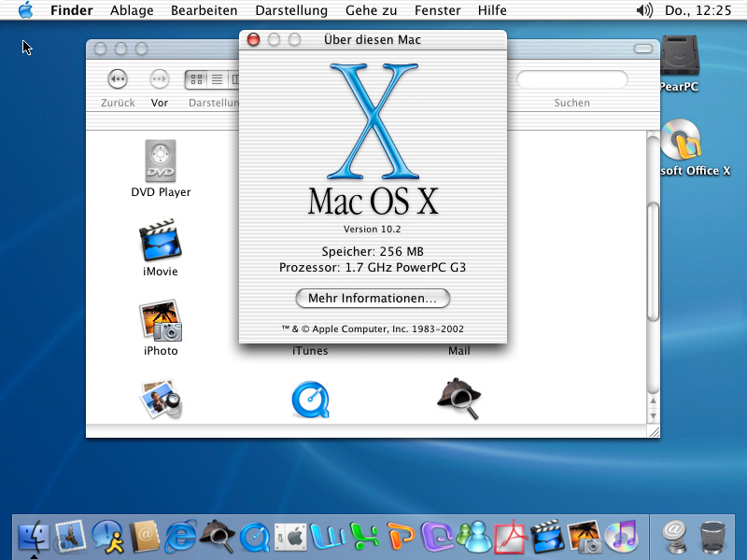The image size is (747, 560).
Task: Open the Hilfe menu
Action: (x=492, y=10)
